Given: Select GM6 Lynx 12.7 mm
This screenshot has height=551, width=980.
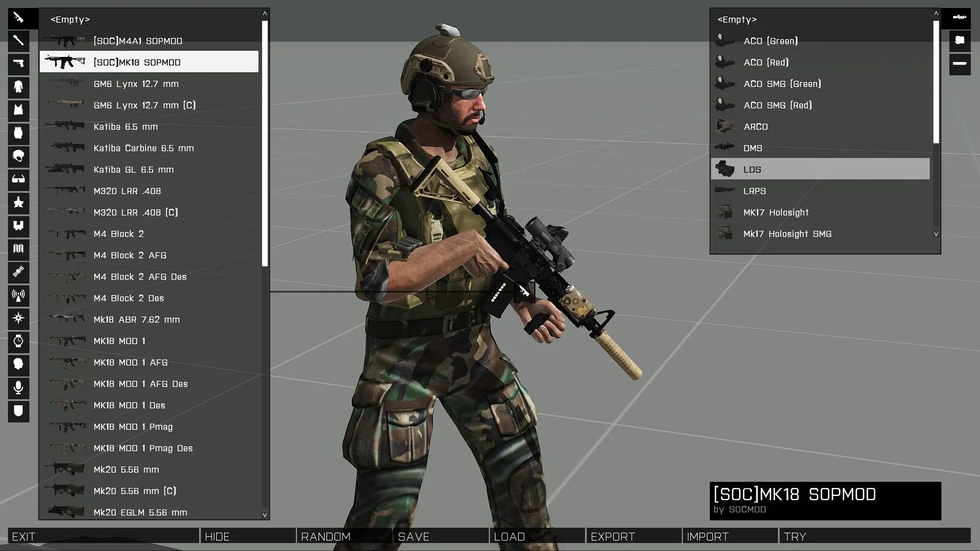Looking at the screenshot, I should point(149,84).
